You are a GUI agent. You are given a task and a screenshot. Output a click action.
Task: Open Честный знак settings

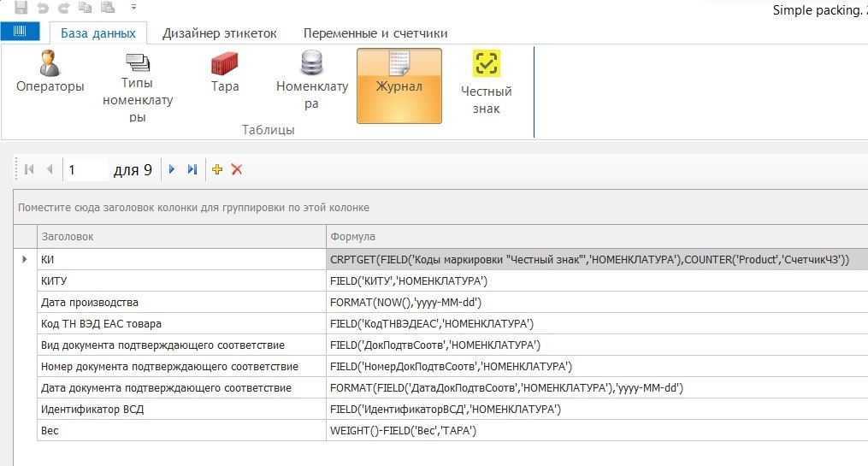[486, 82]
